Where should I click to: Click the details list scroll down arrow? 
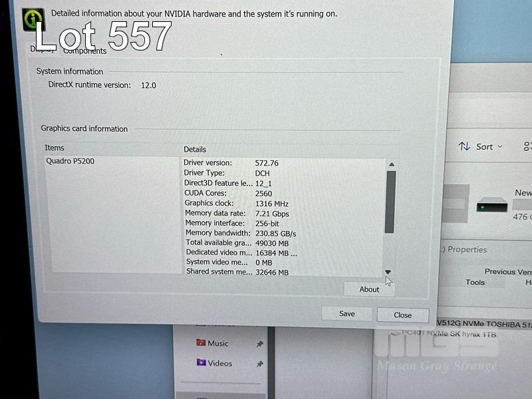[x=388, y=271]
